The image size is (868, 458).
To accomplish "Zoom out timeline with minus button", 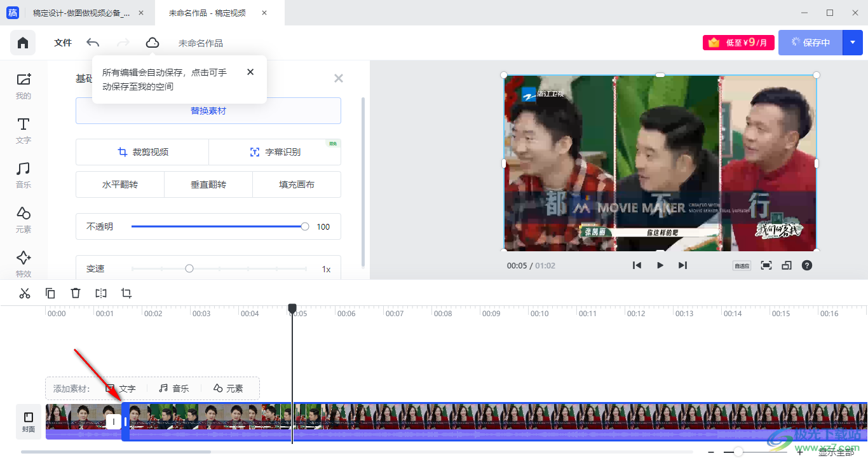I will tap(711, 452).
